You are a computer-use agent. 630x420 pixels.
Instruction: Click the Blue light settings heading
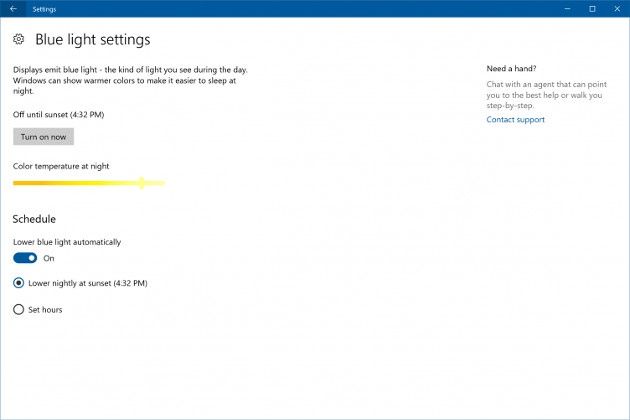93,39
